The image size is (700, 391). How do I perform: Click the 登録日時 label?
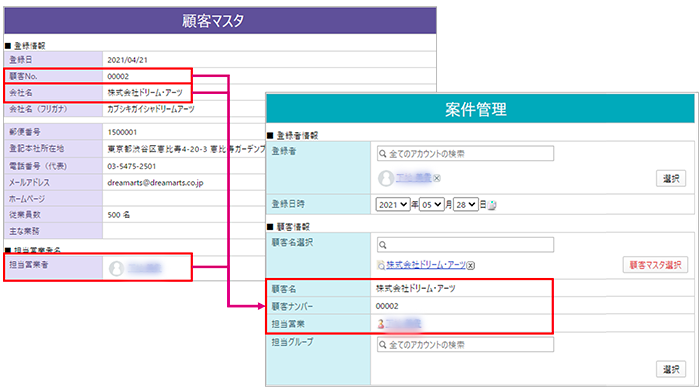click(288, 204)
